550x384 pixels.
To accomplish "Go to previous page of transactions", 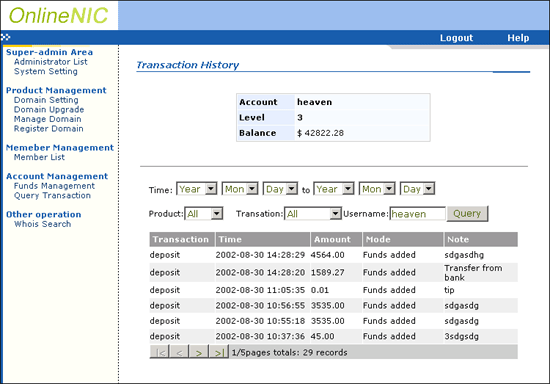I will pos(179,352).
